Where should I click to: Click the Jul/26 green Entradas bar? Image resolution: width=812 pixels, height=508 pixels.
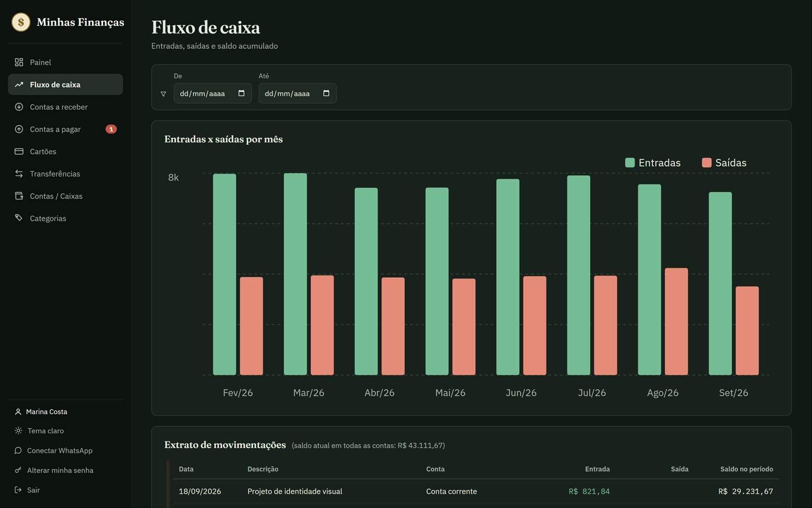click(x=579, y=275)
